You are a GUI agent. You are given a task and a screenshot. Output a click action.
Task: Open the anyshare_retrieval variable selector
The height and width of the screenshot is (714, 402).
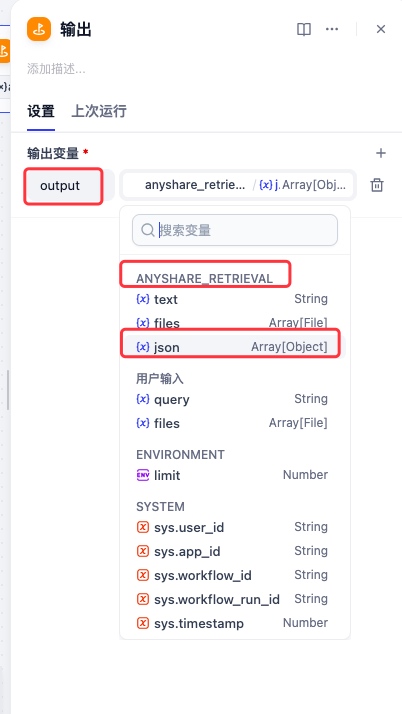238,185
